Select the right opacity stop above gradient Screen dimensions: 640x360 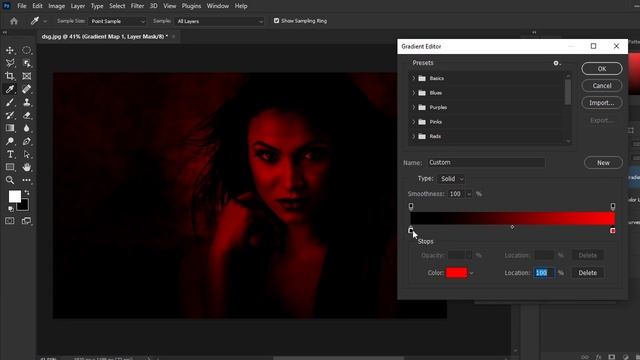coord(613,207)
